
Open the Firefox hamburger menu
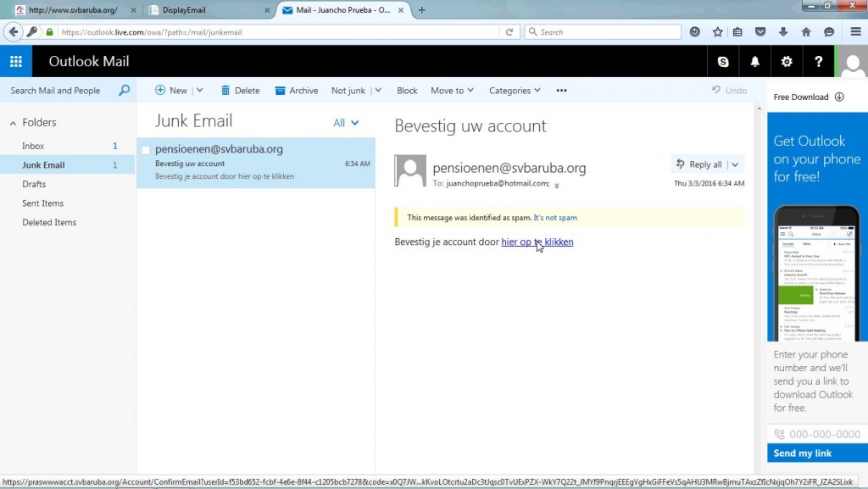(856, 32)
